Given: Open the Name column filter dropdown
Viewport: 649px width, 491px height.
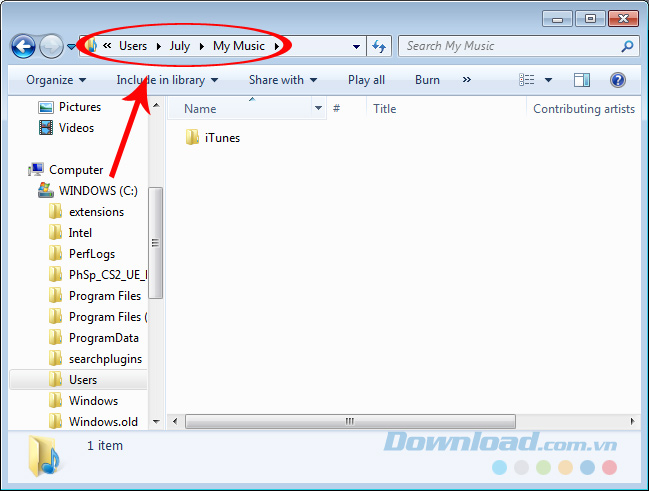Looking at the screenshot, I should point(318,108).
